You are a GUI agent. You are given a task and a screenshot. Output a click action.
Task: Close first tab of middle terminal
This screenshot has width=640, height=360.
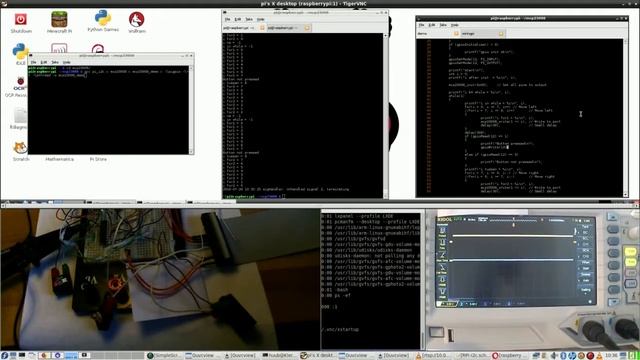[262, 28]
